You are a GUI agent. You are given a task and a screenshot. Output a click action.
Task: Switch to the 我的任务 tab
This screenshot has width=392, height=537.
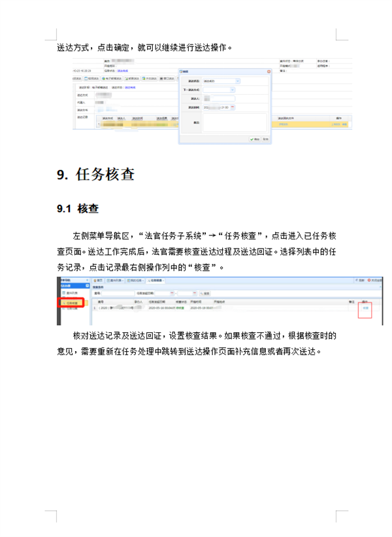click(135, 281)
